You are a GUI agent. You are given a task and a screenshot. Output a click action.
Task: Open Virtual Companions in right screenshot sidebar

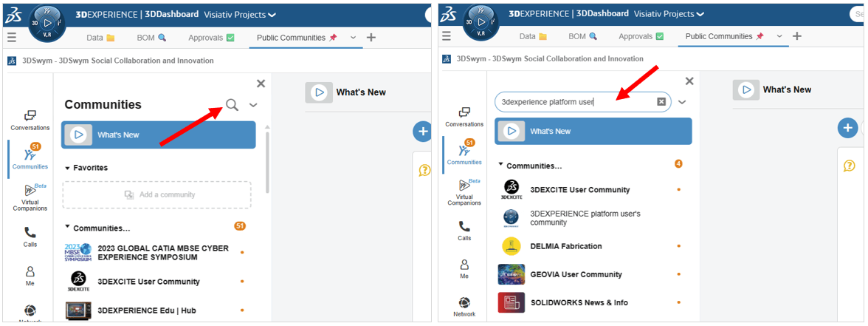click(x=464, y=192)
